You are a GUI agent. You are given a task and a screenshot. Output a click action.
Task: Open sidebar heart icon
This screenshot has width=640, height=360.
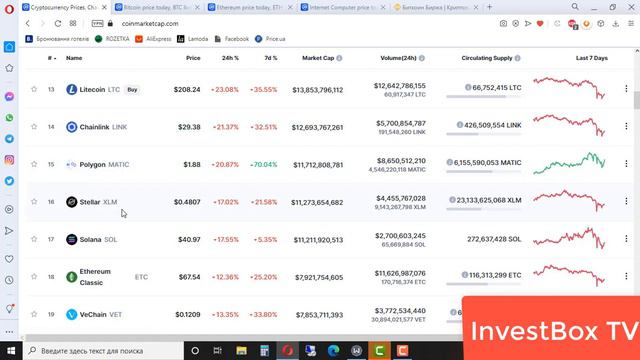[x=9, y=259]
